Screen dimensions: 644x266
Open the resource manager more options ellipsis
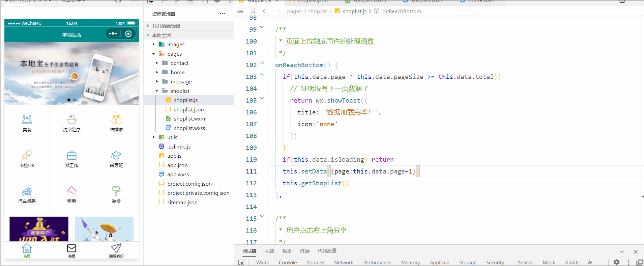pyautogui.click(x=223, y=14)
